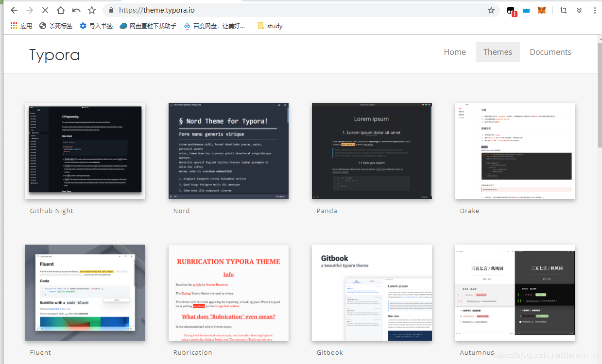This screenshot has width=602, height=364.
Task: Click the Nord caption text
Action: [181, 211]
